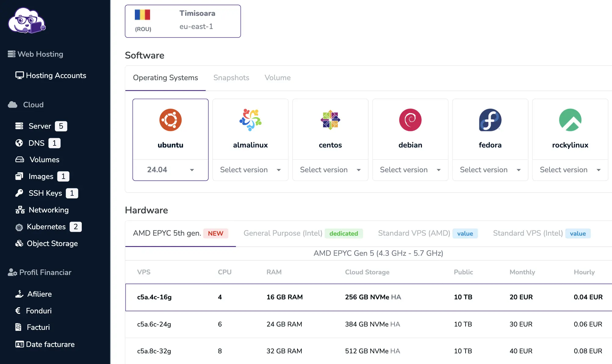Viewport: 612px width, 364px height.
Task: Choose the Timisoara eu-east-1 region card
Action: [183, 21]
